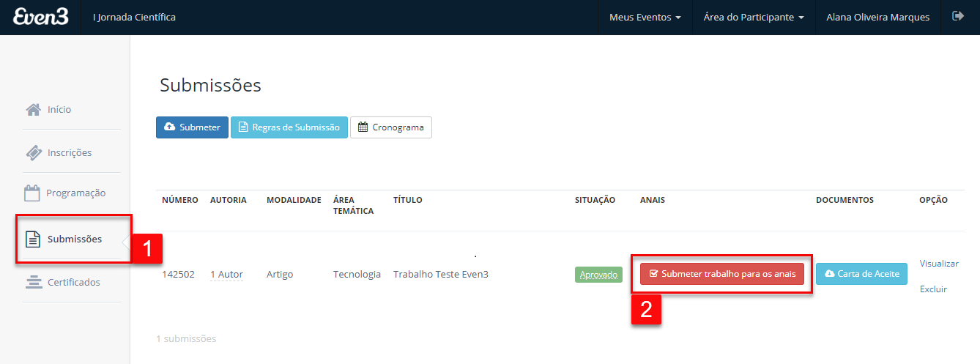Viewport: 980px width, 364px height.
Task: Go to Inscrições in the sidebar
Action: coord(70,152)
